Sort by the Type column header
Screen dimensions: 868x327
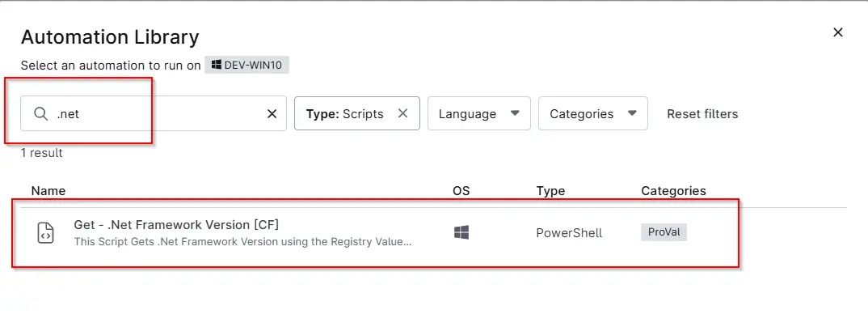point(550,191)
